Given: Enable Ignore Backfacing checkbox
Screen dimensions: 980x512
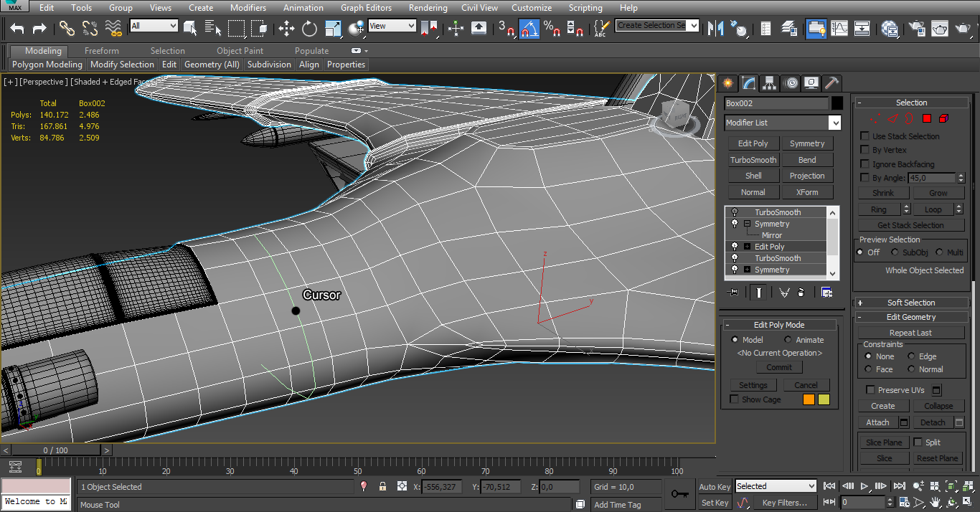Looking at the screenshot, I should (865, 164).
